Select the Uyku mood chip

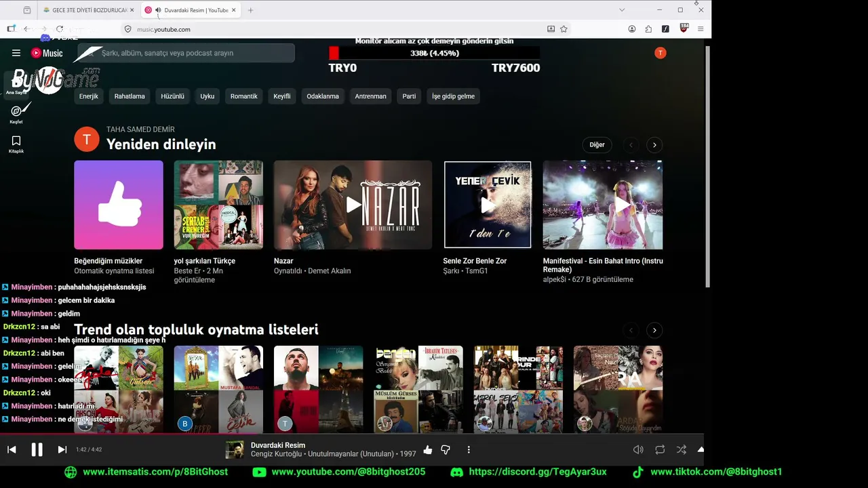(208, 96)
